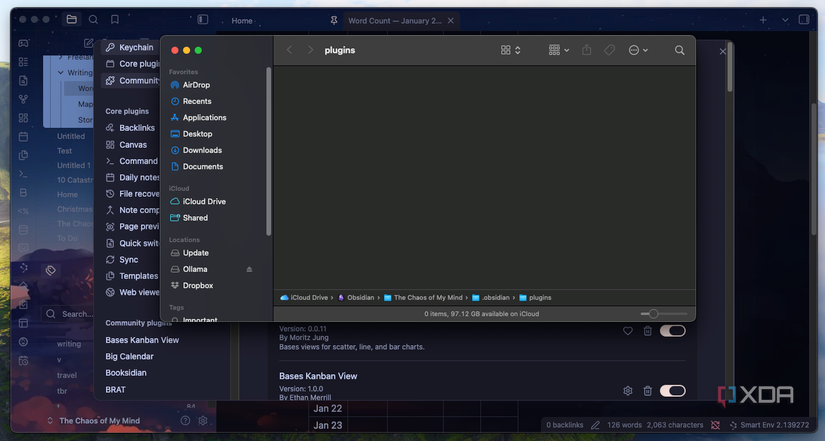Open vault switcher The Chaos of My Mind
The height and width of the screenshot is (441, 825).
pos(94,421)
